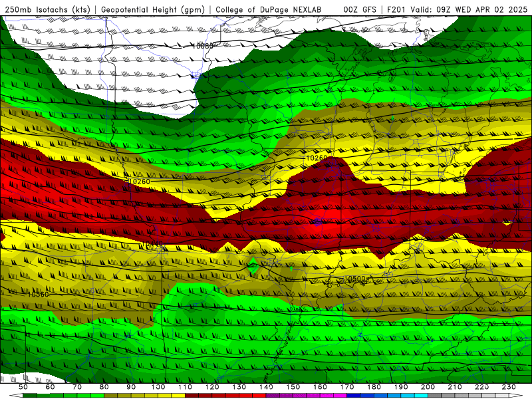Click the 10080 height contour label

click(203, 46)
